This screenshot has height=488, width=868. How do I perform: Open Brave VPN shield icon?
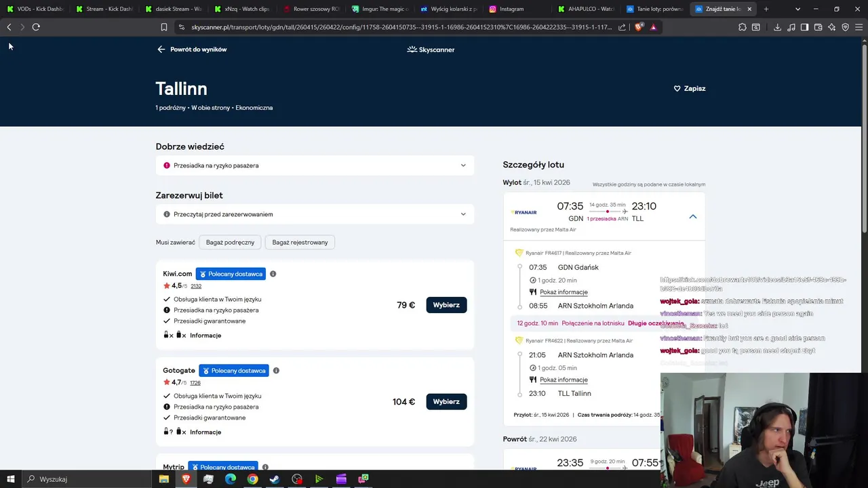pos(845,27)
